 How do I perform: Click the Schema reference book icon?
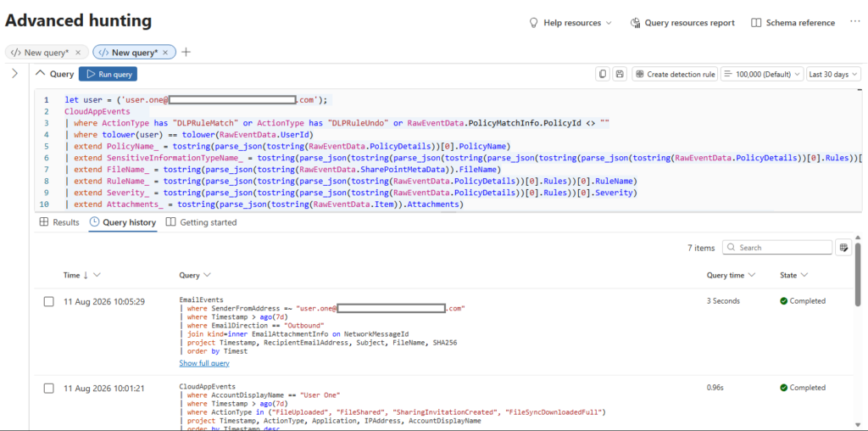coord(756,23)
